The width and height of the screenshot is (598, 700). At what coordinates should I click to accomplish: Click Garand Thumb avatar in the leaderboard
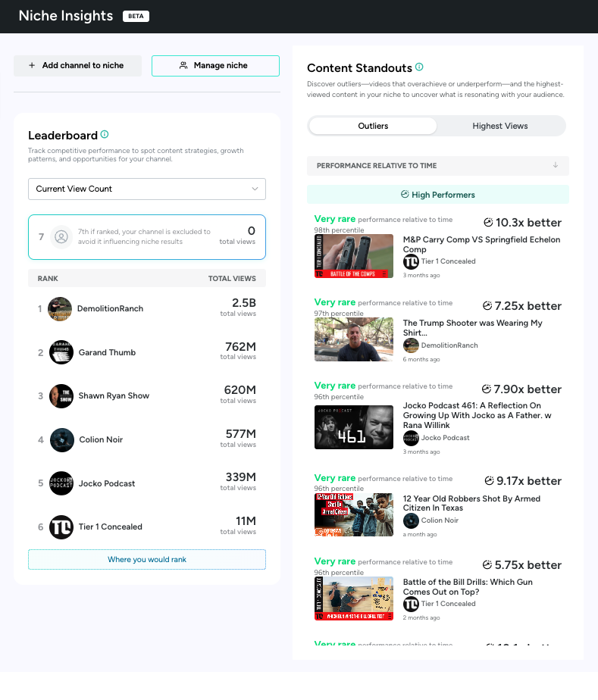[x=61, y=352]
